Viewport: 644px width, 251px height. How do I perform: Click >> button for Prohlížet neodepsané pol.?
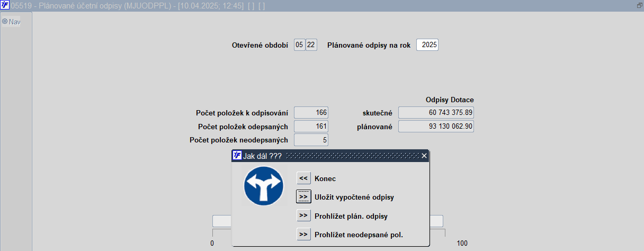pos(303,234)
